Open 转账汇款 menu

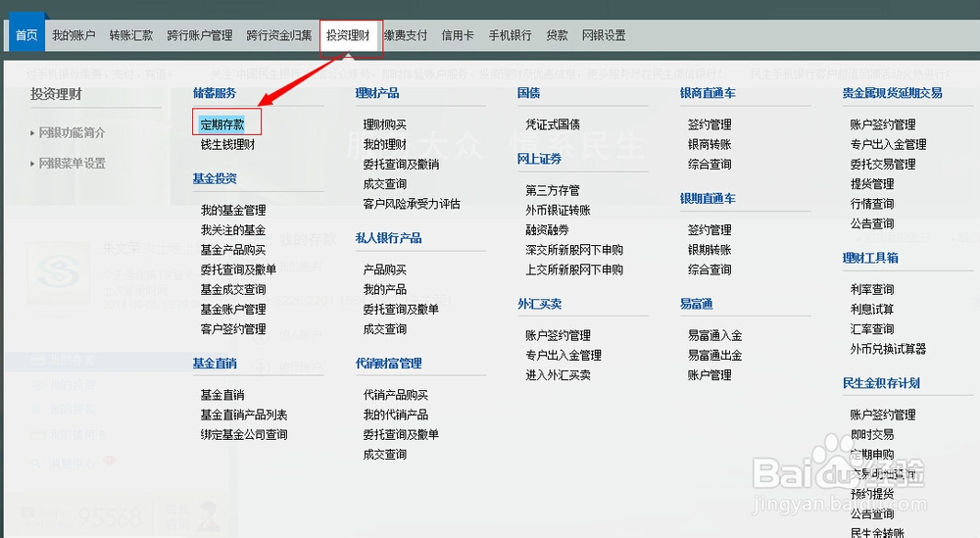131,35
